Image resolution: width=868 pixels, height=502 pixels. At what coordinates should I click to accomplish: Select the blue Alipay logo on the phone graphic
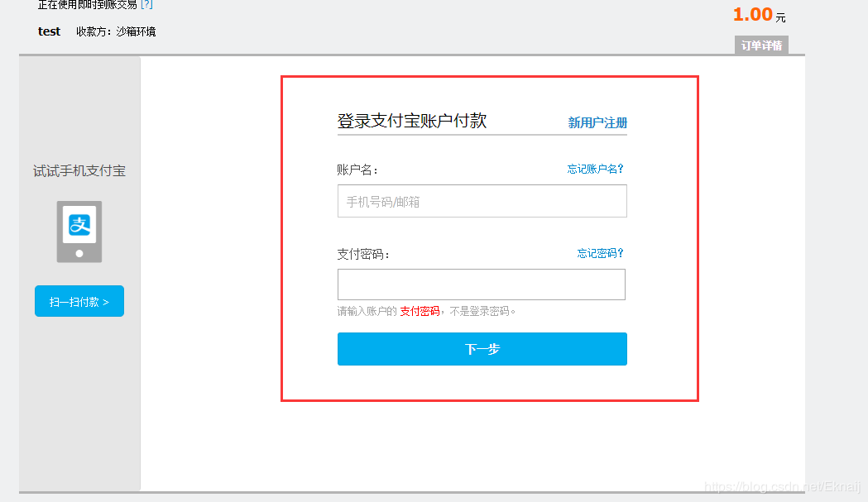[79, 225]
